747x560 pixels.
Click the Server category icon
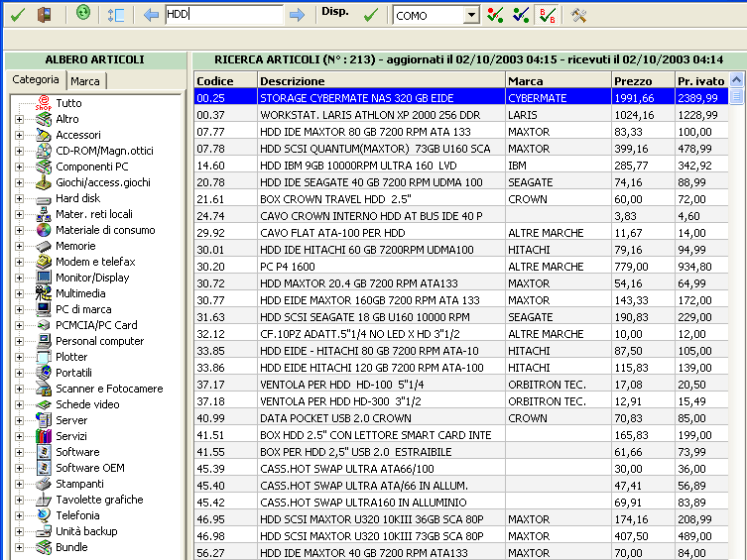coord(44,420)
